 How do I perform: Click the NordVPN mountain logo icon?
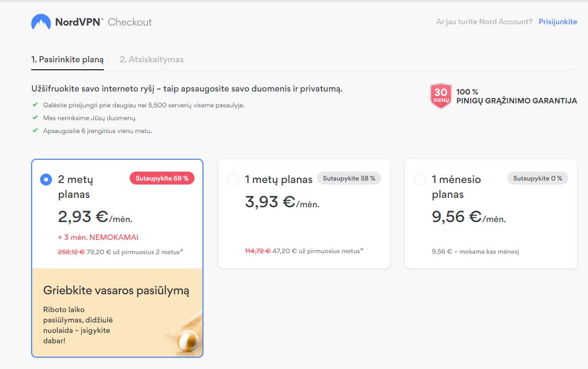tap(41, 22)
